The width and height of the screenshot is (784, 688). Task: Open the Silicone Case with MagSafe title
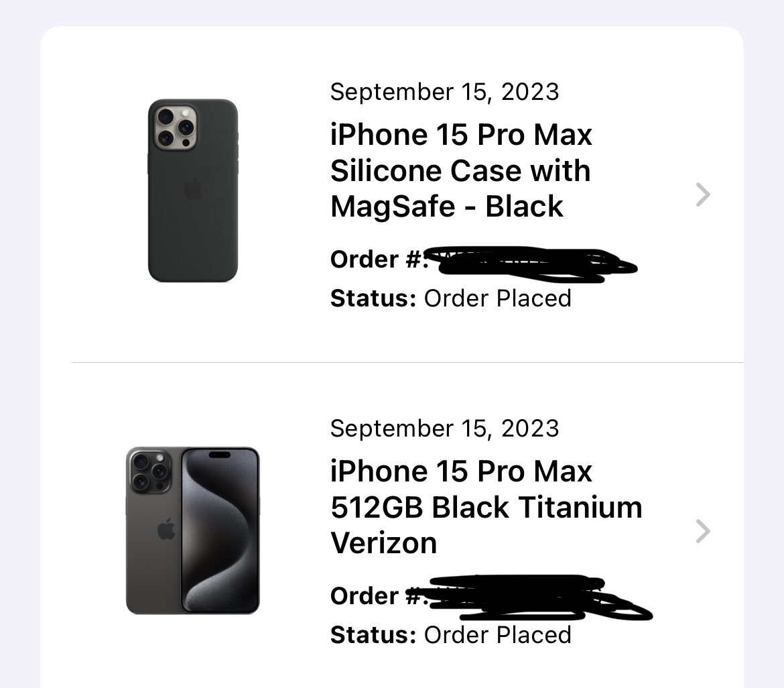[461, 170]
